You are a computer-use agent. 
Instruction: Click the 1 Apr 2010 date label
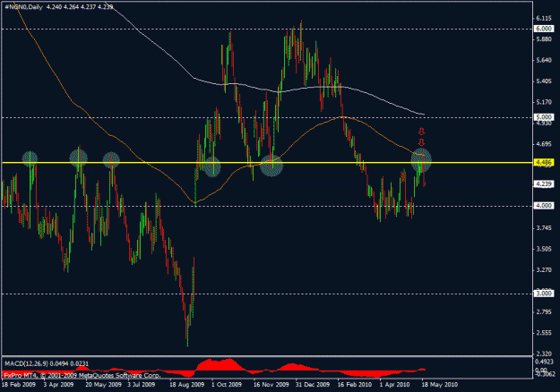[x=394, y=385]
